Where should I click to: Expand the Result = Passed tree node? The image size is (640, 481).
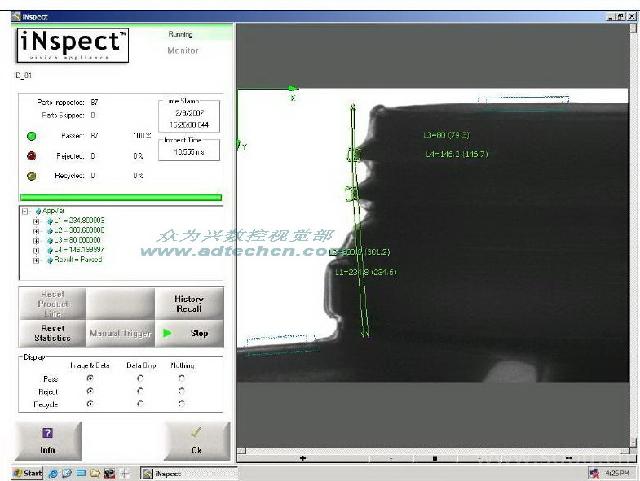pos(36,259)
